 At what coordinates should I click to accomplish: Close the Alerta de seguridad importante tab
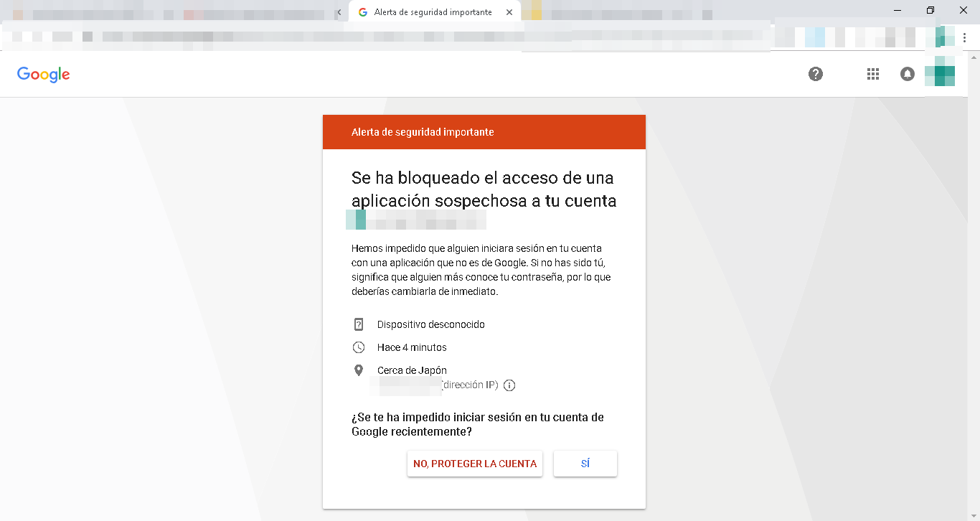[x=509, y=12]
